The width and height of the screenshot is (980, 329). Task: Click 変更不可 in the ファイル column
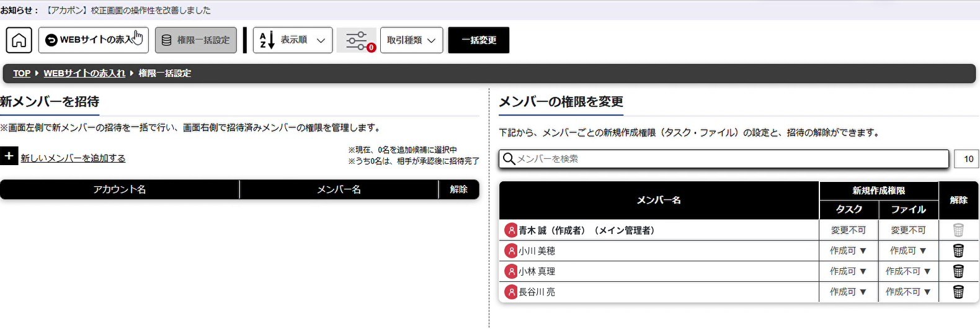(x=909, y=230)
